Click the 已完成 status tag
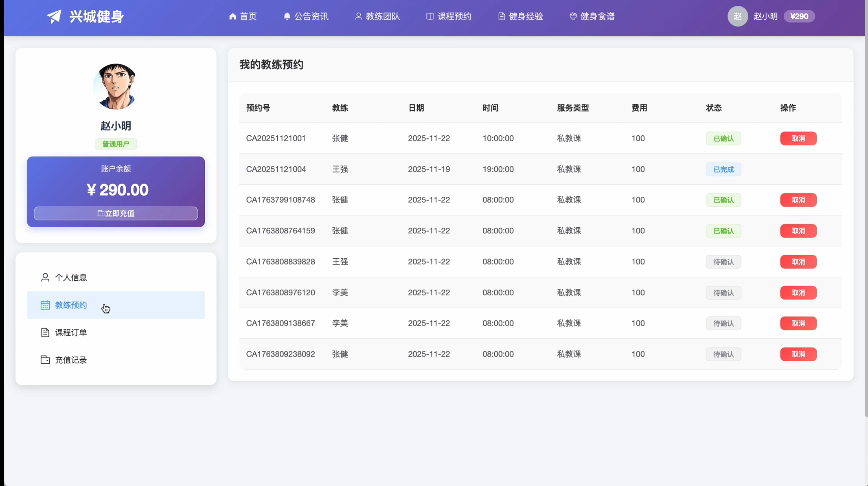 pyautogui.click(x=723, y=169)
